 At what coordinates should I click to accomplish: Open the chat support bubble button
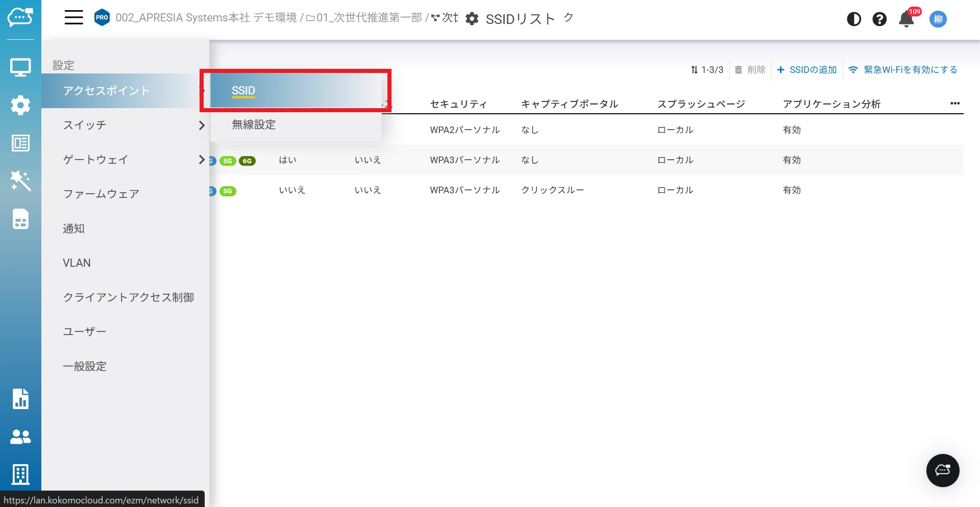tap(942, 470)
